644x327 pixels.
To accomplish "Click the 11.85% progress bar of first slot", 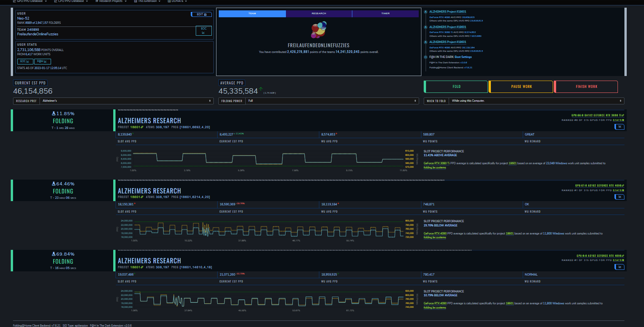I will (x=148, y=110).
